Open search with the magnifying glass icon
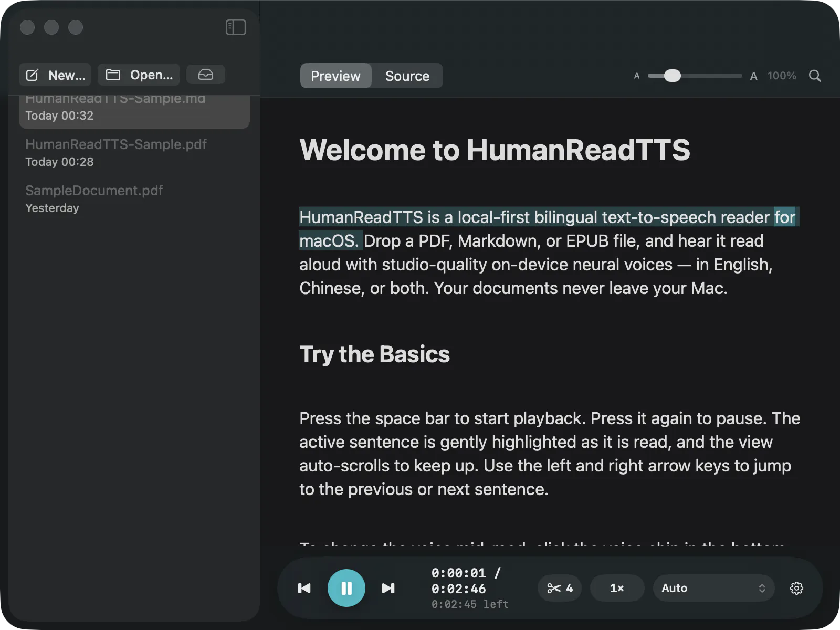 coord(815,76)
